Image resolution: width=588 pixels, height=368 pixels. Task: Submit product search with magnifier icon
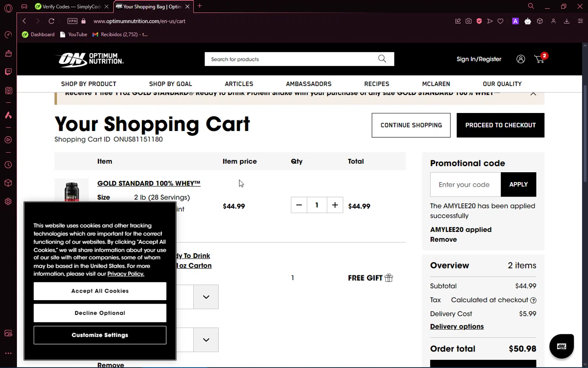tap(382, 59)
